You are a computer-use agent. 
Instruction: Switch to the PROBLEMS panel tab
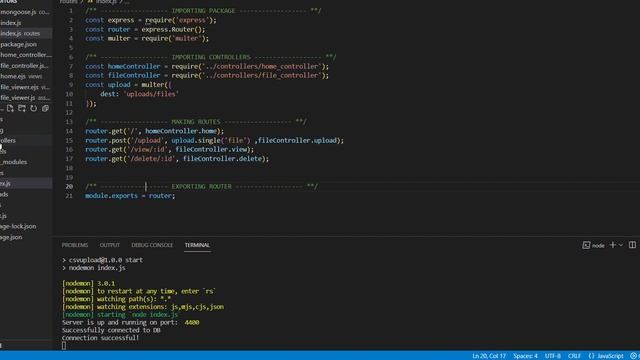coord(75,245)
